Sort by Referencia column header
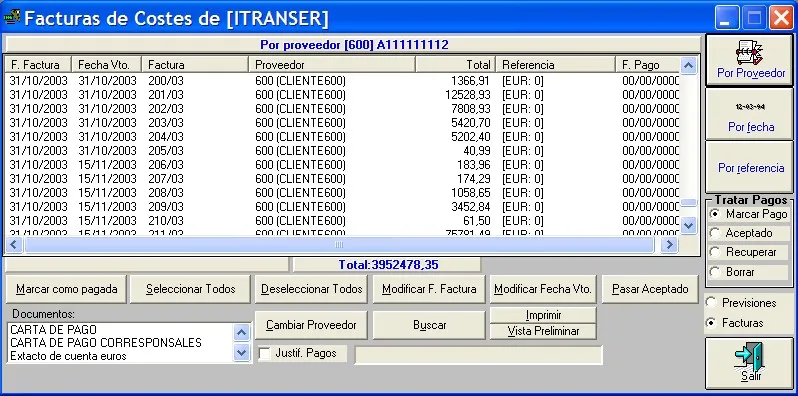Image resolution: width=798 pixels, height=396 pixels. click(x=556, y=65)
